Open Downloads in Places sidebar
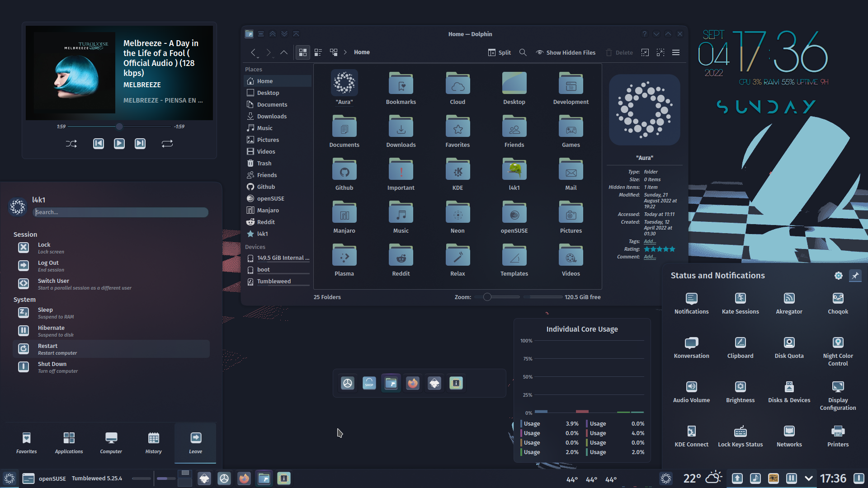The height and width of the screenshot is (488, 868). point(277,116)
